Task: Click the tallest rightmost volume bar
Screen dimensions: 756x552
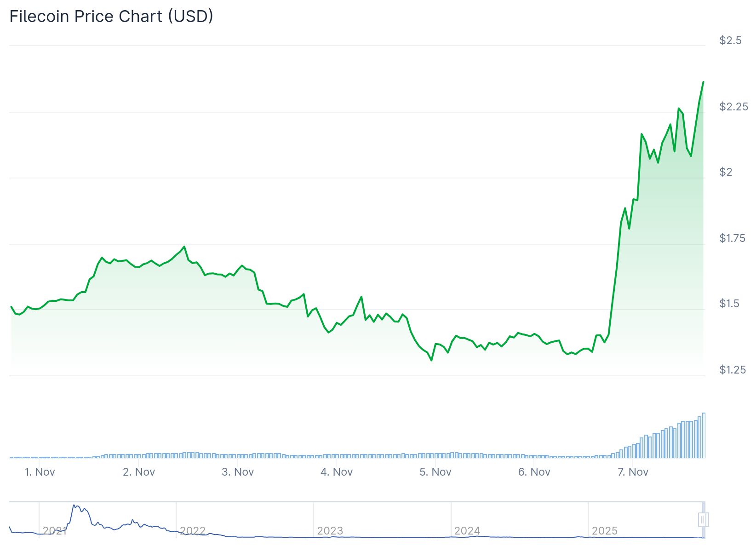Action: point(704,436)
